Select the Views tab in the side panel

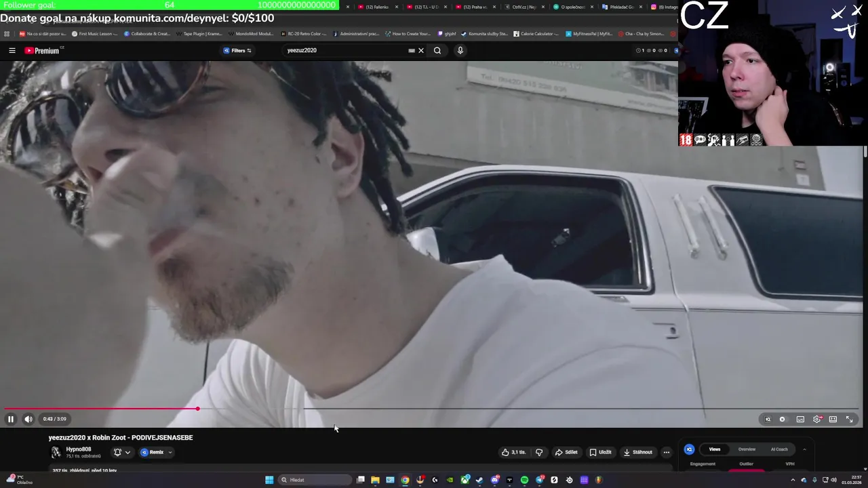715,449
